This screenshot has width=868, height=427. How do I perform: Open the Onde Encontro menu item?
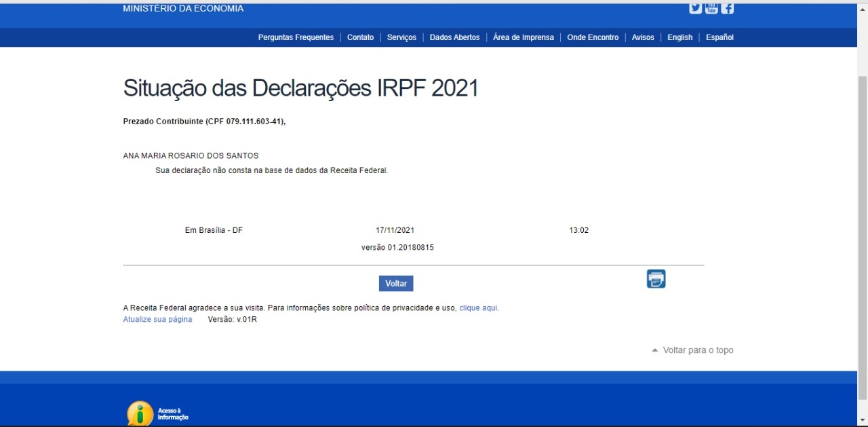[593, 37]
